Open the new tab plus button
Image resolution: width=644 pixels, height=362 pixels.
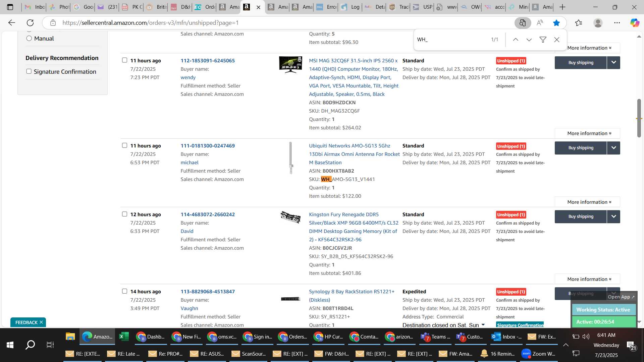point(562,7)
